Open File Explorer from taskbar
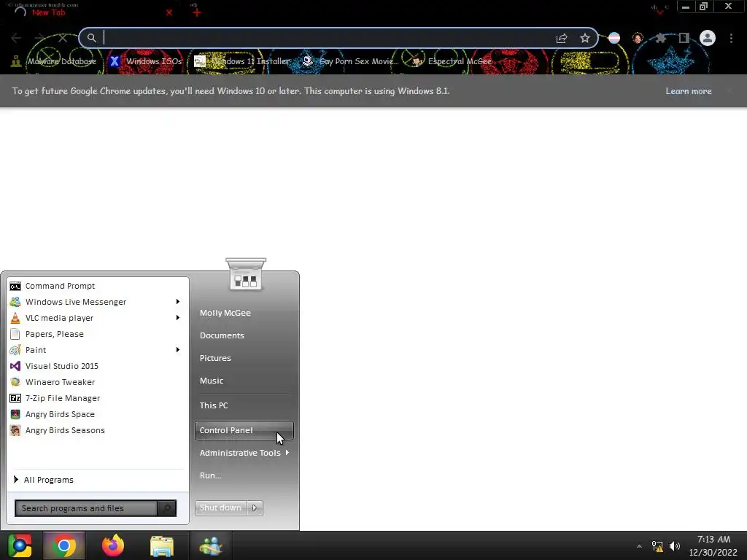The height and width of the screenshot is (560, 747). (162, 545)
